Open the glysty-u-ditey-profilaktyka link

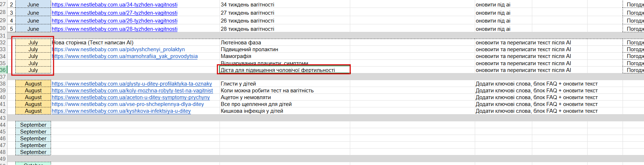(132, 84)
